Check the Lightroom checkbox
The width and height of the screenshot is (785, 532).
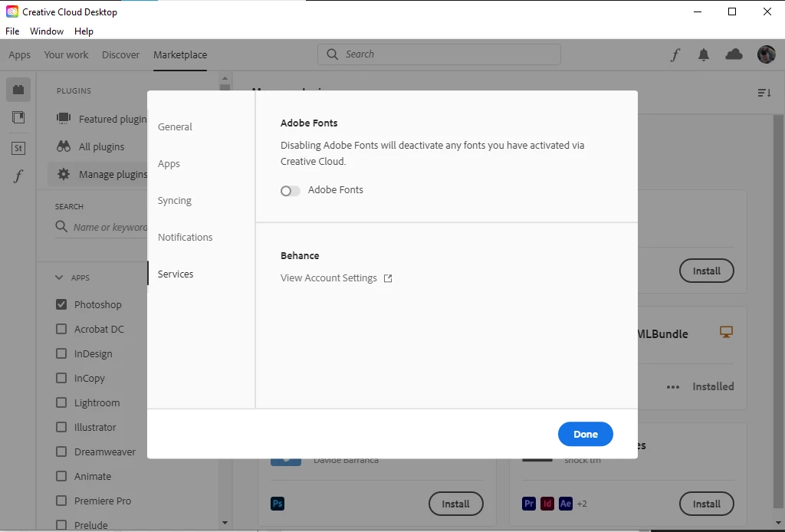61,402
